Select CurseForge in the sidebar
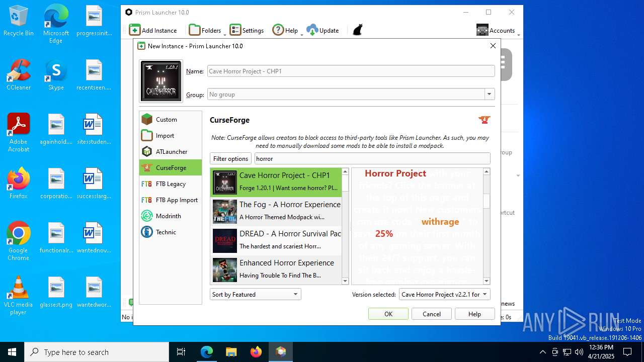 pyautogui.click(x=171, y=167)
